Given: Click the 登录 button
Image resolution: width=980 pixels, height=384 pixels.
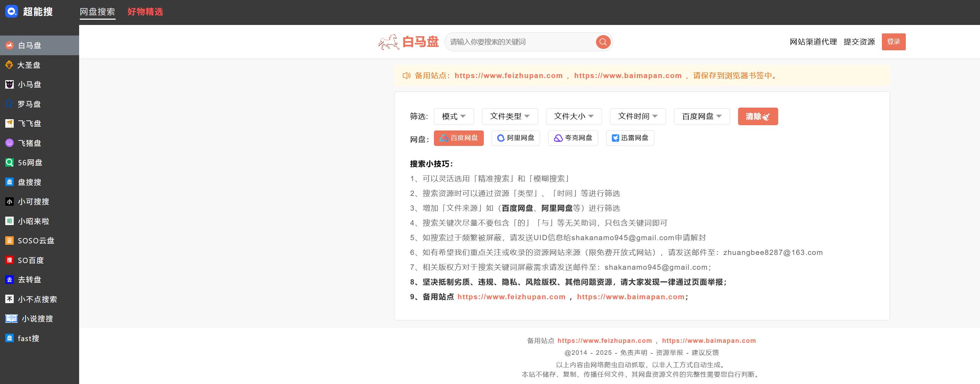Looking at the screenshot, I should pos(893,42).
